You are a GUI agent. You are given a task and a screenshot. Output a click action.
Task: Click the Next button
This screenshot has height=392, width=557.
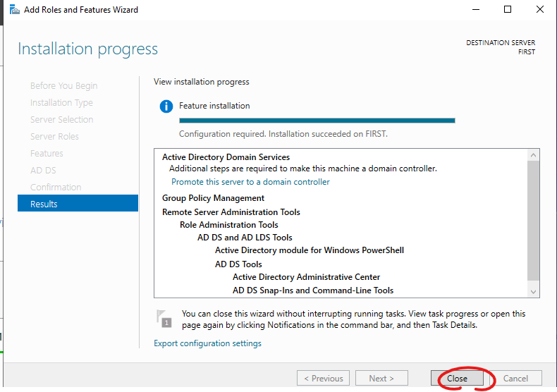pos(381,378)
